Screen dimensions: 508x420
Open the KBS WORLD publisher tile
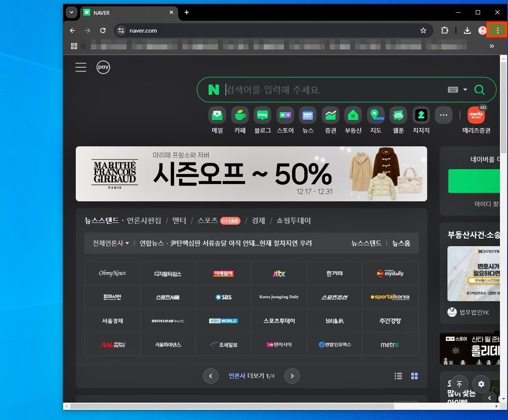pos(224,321)
